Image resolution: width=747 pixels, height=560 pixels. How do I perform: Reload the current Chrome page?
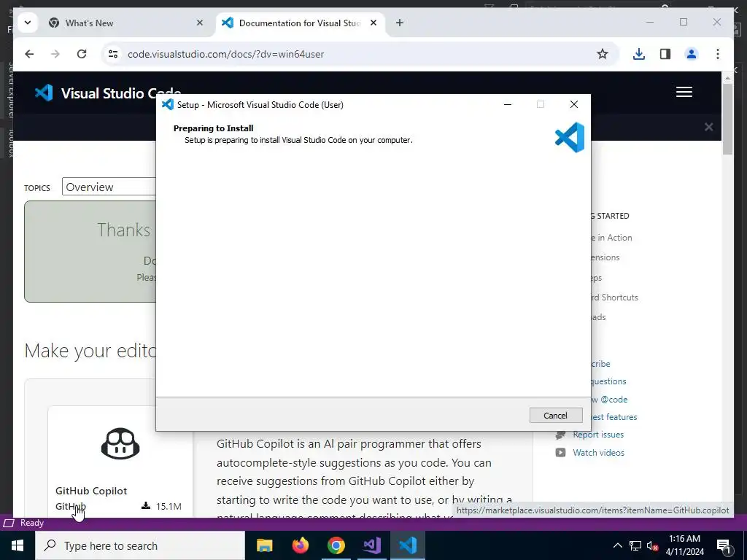tap(82, 54)
